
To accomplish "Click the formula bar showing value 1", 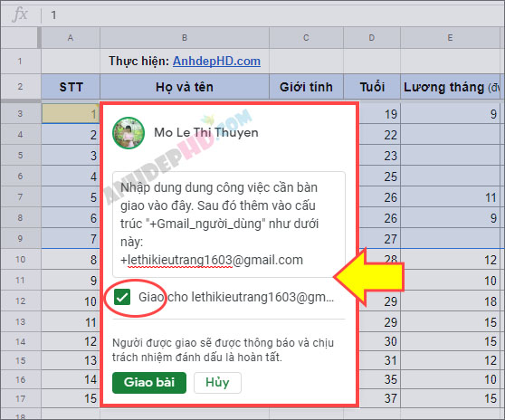I will click(273, 14).
